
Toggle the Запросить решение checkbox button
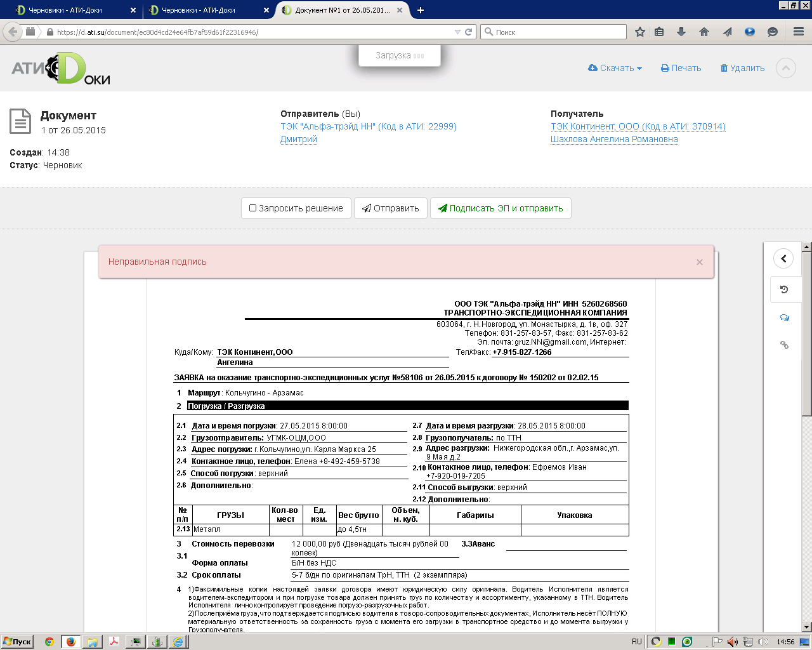[x=296, y=208]
